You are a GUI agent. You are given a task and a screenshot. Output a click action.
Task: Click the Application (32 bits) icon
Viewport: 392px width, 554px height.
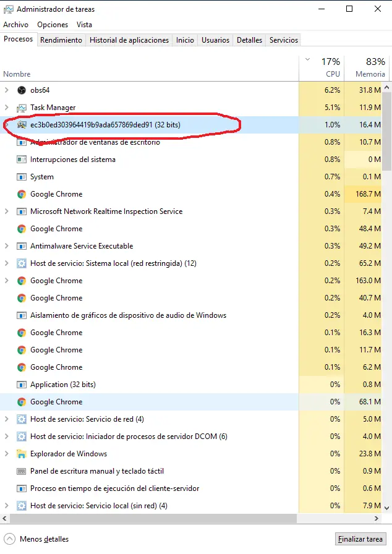click(x=22, y=385)
